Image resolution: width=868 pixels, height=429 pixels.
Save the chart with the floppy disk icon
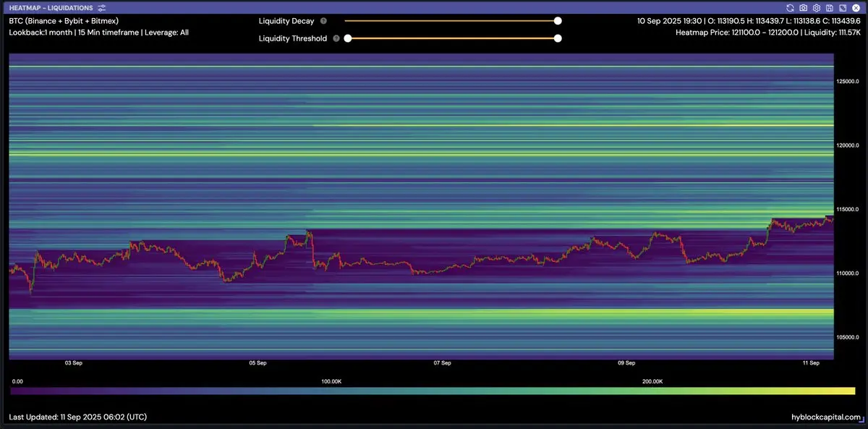click(830, 8)
